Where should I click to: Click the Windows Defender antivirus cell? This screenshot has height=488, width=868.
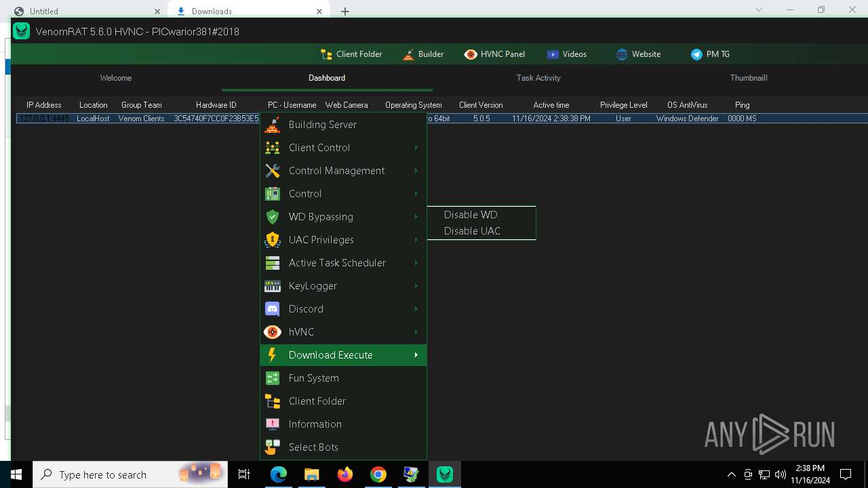[x=688, y=119]
